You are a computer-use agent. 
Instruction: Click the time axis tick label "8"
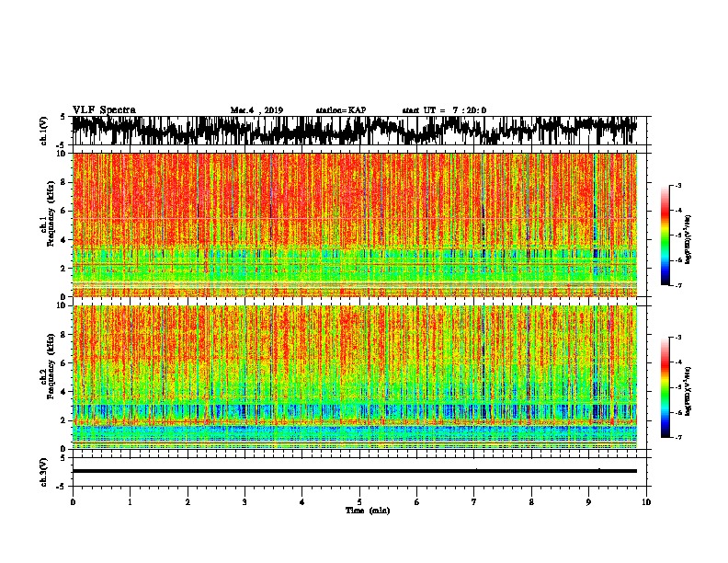(x=531, y=502)
